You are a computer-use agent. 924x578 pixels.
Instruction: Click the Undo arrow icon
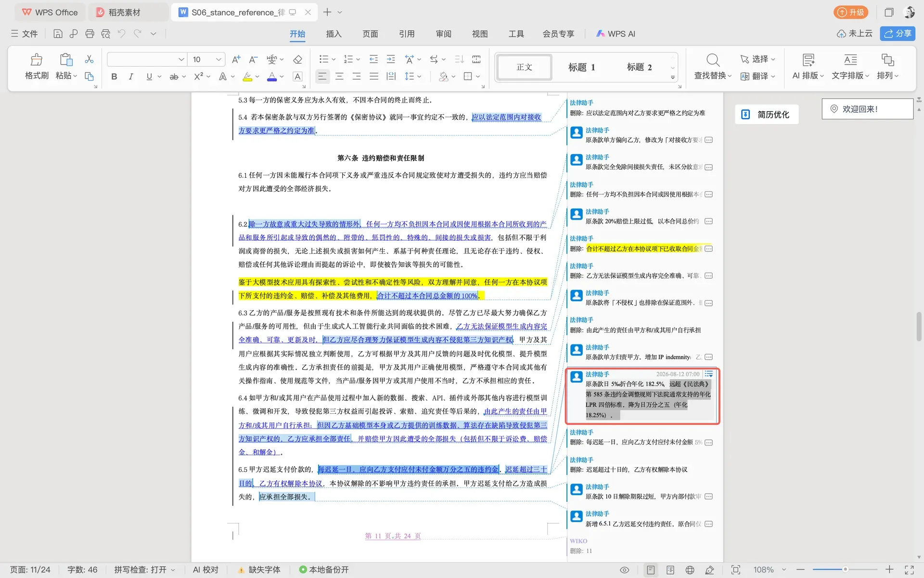pos(122,34)
